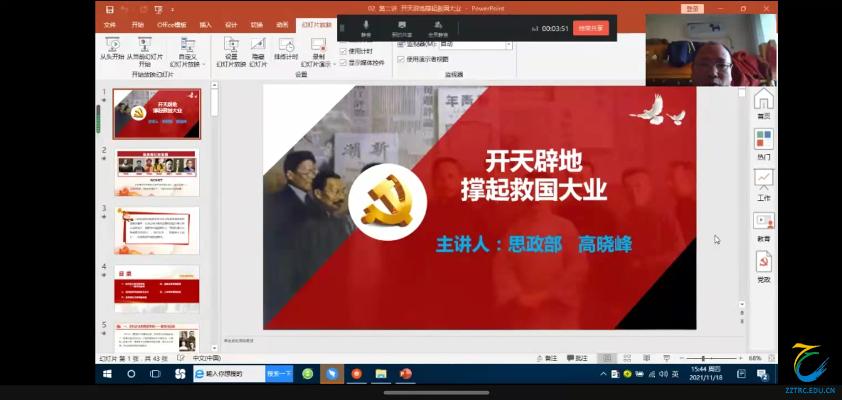The width and height of the screenshot is (842, 400).
Task: Open 党政 icon in right sidebar
Action: tap(763, 265)
